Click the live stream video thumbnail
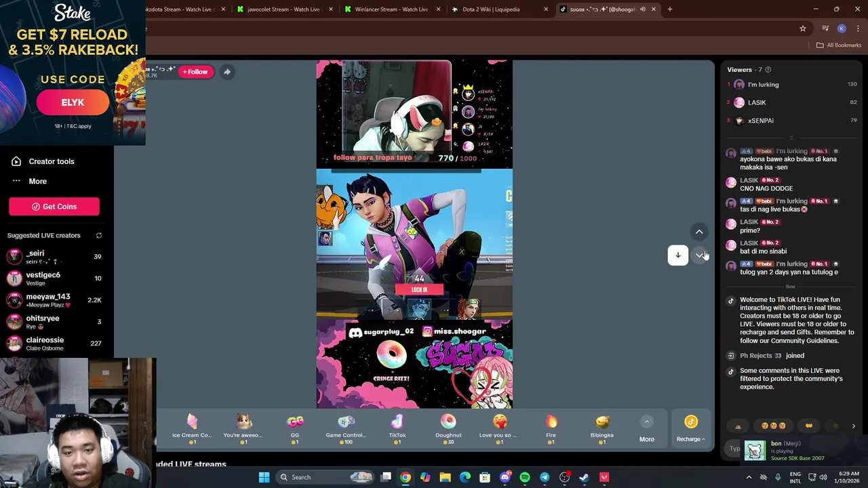Image resolution: width=868 pixels, height=488 pixels. pyautogui.click(x=414, y=235)
